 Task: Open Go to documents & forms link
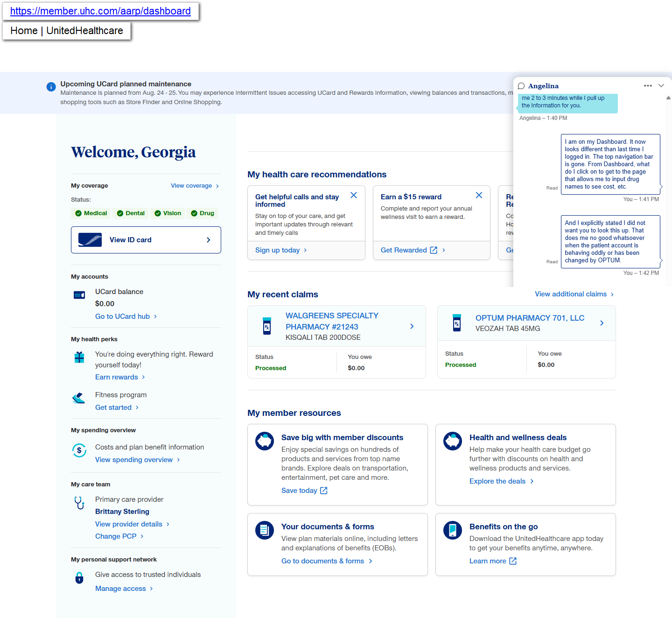tap(327, 561)
